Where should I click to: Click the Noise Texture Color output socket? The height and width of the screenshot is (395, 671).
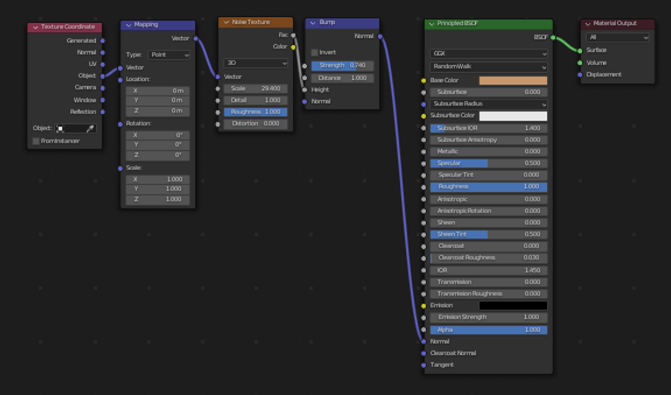[x=293, y=47]
